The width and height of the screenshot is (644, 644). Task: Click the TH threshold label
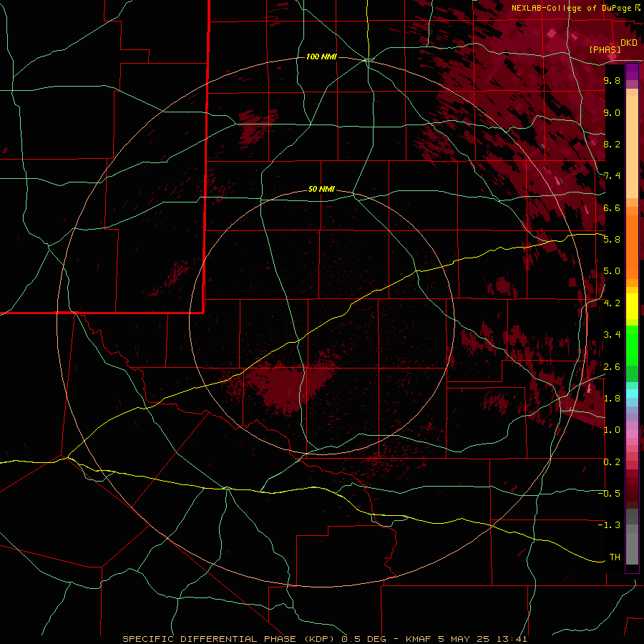coord(615,557)
